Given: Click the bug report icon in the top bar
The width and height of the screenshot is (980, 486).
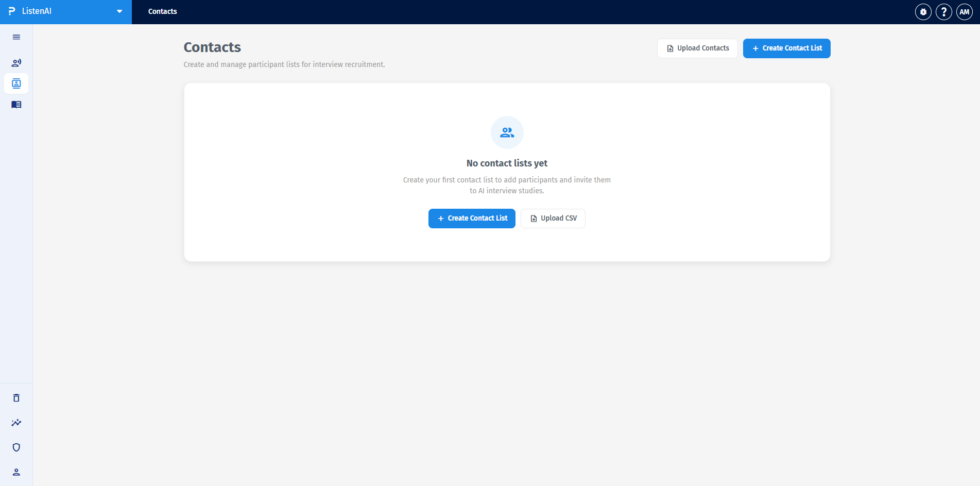Looking at the screenshot, I should pyautogui.click(x=923, y=12).
